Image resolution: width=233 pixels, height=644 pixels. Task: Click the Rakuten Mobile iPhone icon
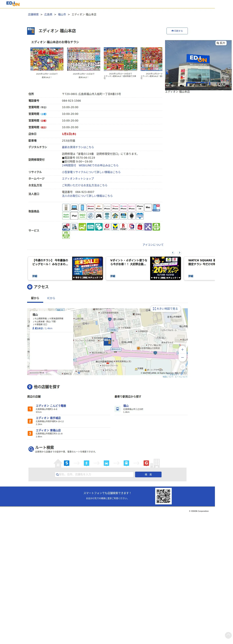[x=132, y=207]
